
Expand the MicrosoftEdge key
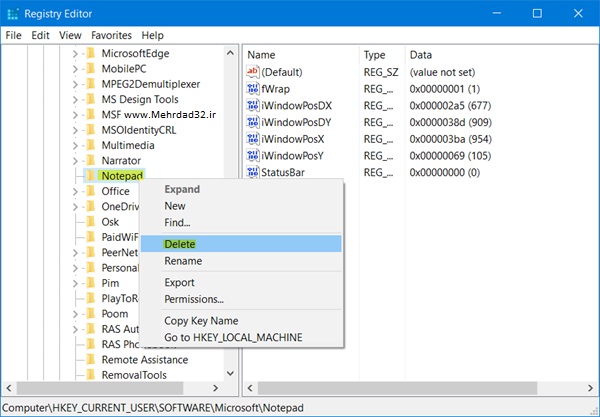tap(75, 54)
